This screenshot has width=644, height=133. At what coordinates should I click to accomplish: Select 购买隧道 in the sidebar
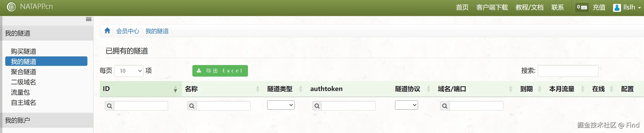(24, 51)
